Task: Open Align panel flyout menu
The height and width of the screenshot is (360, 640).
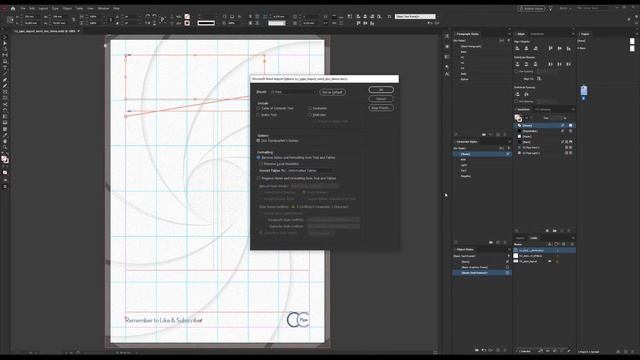Action: [573, 34]
